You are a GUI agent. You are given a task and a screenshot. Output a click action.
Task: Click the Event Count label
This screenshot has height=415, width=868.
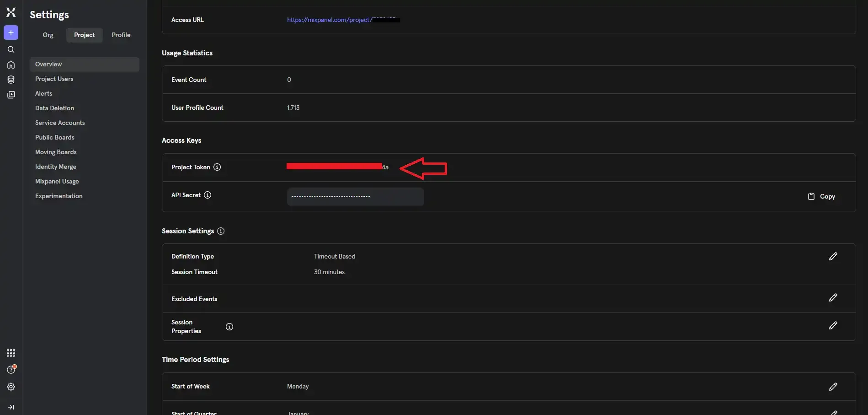pos(189,80)
